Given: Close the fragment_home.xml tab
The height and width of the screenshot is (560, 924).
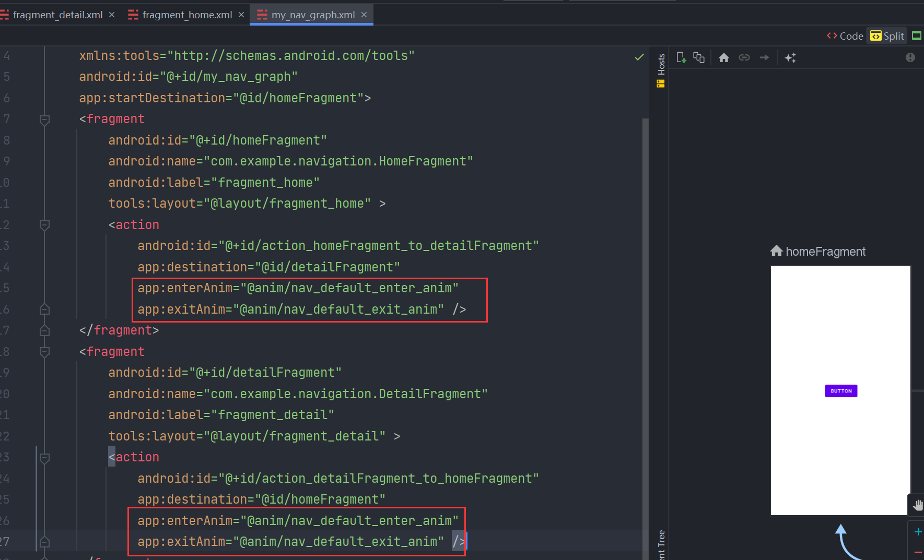Looking at the screenshot, I should (x=241, y=15).
